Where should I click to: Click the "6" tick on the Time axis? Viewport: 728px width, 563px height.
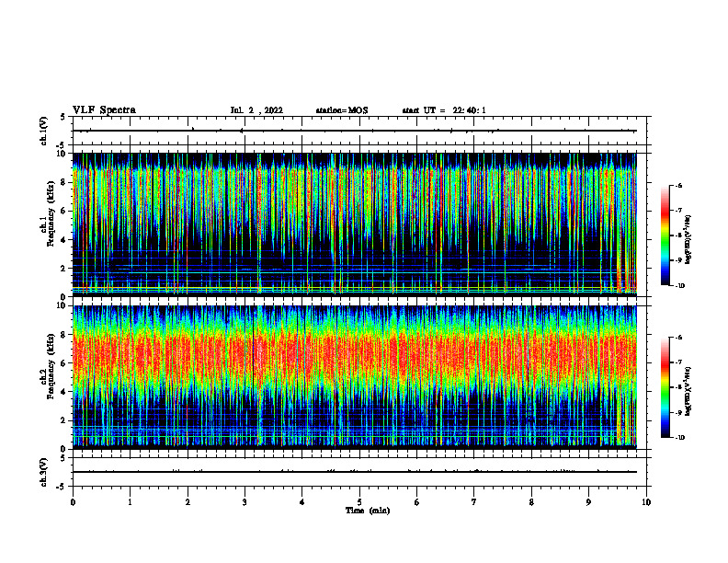(417, 502)
